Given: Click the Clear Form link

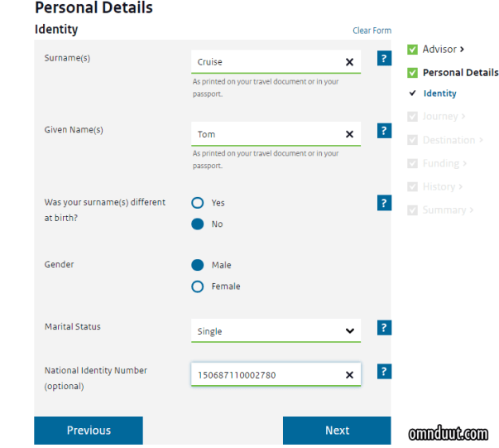Looking at the screenshot, I should tap(372, 31).
